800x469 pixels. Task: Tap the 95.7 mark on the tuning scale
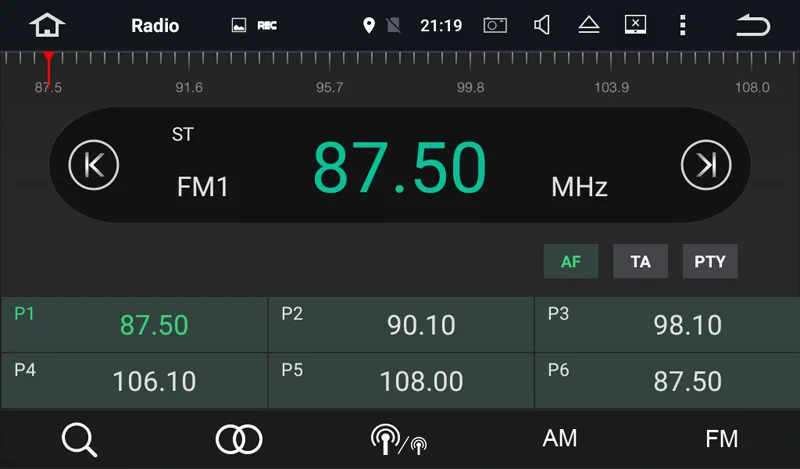(x=330, y=87)
